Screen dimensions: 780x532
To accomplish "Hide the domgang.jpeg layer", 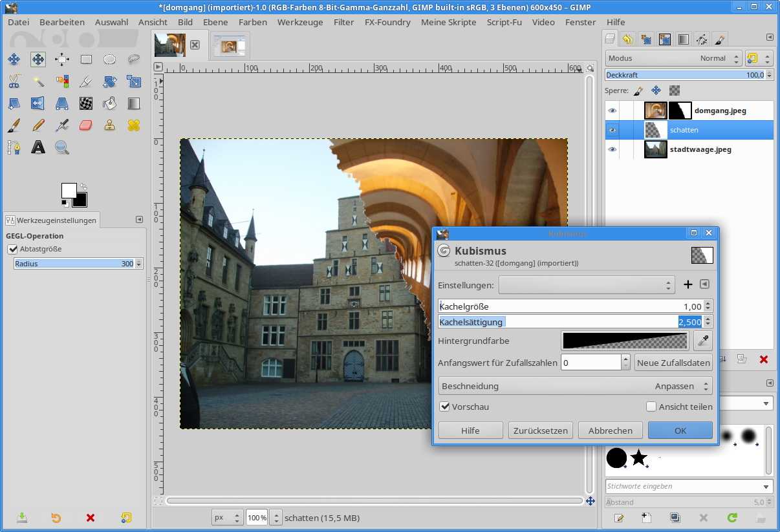I will pyautogui.click(x=612, y=111).
